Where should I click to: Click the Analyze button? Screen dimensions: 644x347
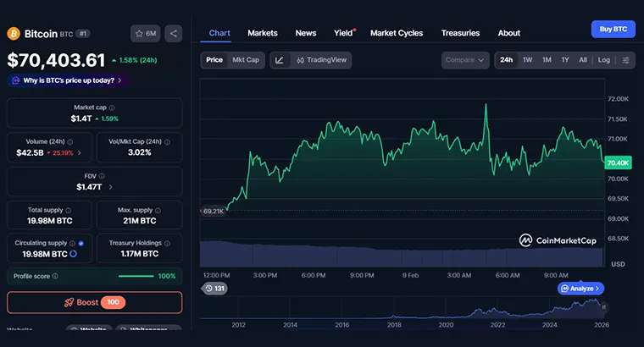580,289
